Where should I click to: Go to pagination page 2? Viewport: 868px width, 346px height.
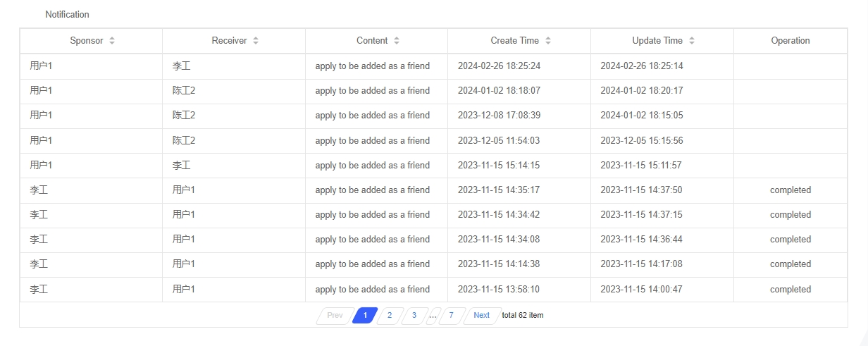(390, 315)
